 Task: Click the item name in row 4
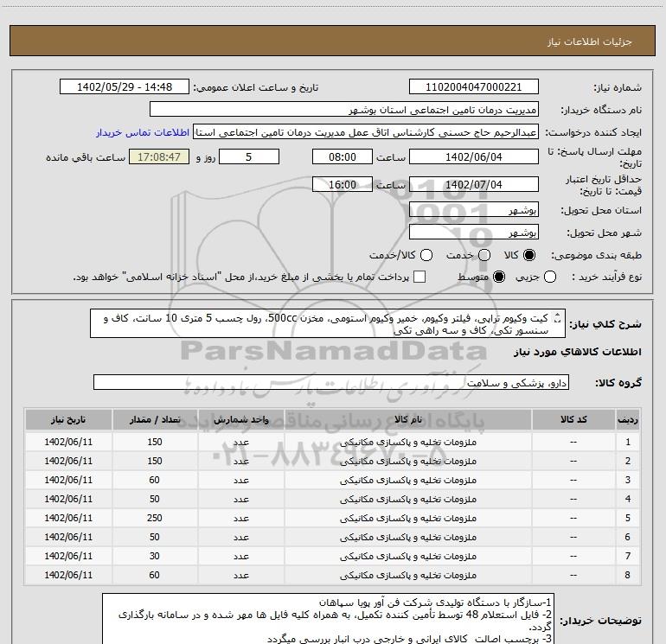[x=407, y=499]
